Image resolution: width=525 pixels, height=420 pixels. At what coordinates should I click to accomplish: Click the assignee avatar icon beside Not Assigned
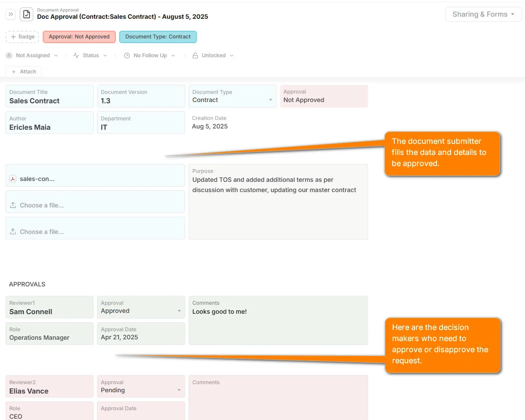click(9, 55)
